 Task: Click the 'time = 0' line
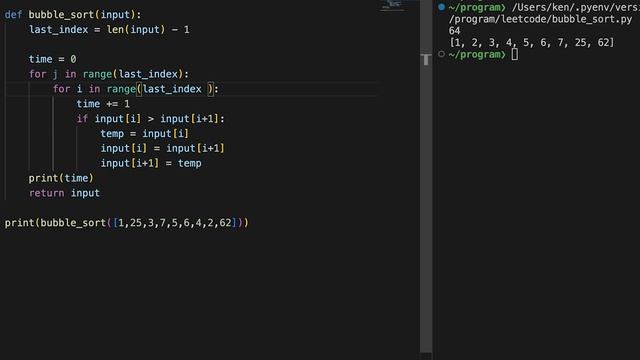point(52,59)
